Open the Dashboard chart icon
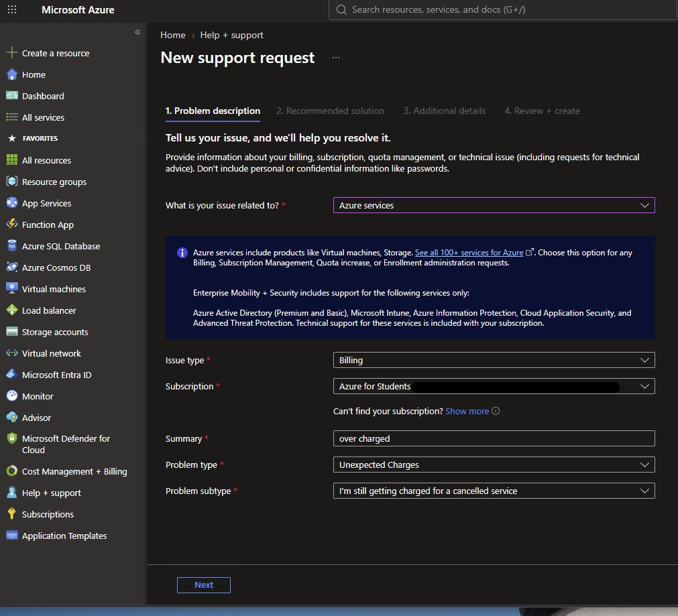The width and height of the screenshot is (678, 616). pyautogui.click(x=12, y=96)
